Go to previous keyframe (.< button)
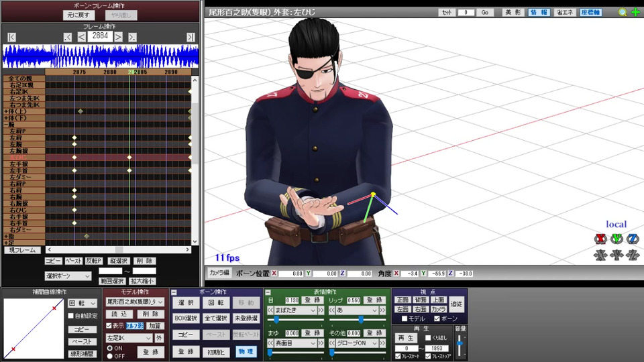The height and width of the screenshot is (362, 644). [68, 38]
